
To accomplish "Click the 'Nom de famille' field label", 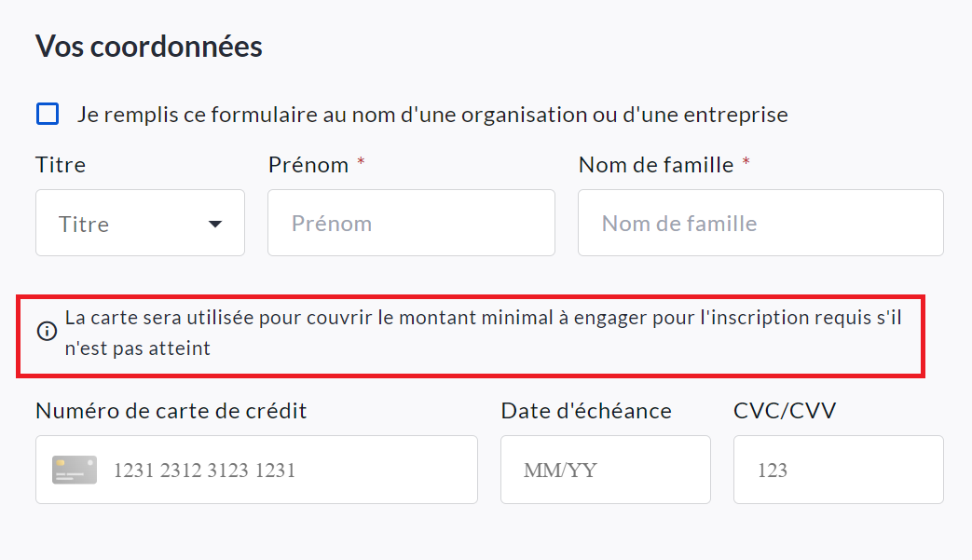I will tap(656, 165).
